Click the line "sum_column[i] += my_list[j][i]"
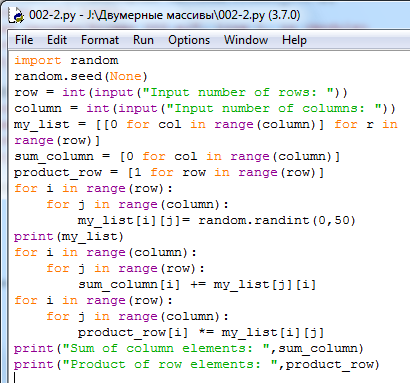The width and height of the screenshot is (410, 383). pyautogui.click(x=197, y=284)
